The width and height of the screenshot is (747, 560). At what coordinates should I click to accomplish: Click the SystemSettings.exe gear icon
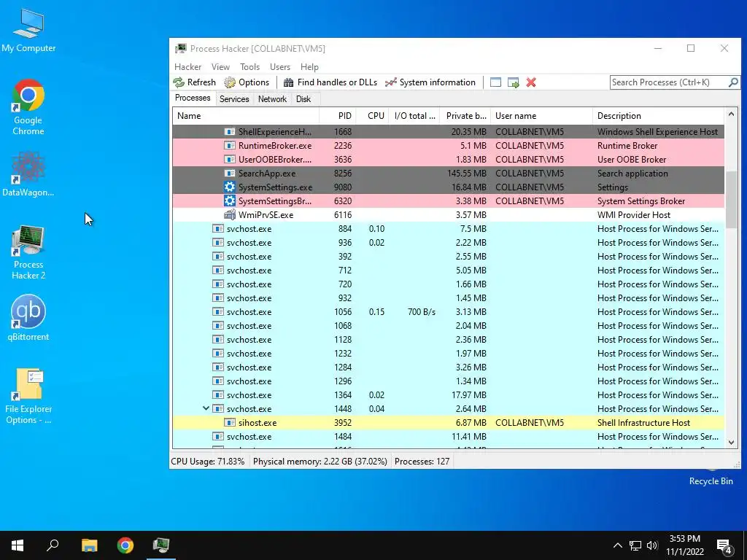click(230, 187)
